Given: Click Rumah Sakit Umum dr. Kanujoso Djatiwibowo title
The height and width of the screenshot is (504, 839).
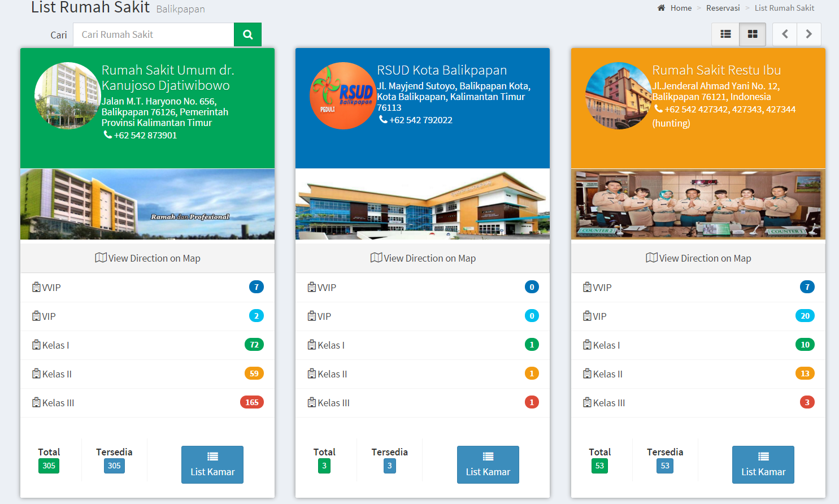Looking at the screenshot, I should tap(168, 77).
